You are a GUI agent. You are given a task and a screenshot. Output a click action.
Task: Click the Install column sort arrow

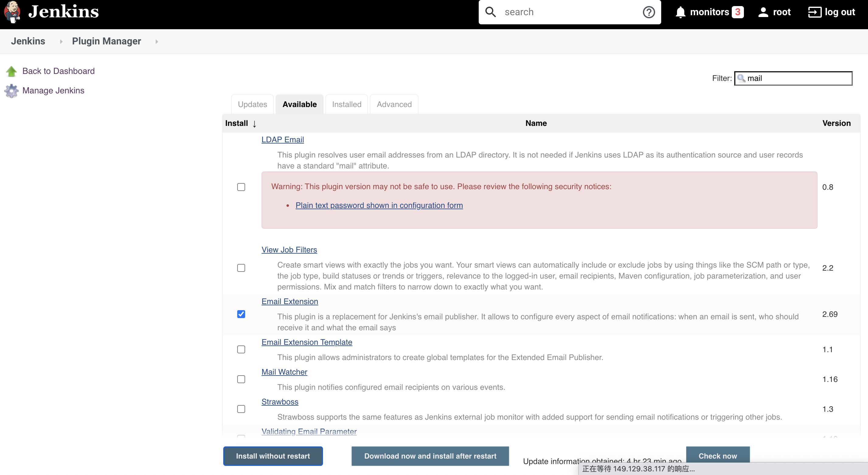254,124
